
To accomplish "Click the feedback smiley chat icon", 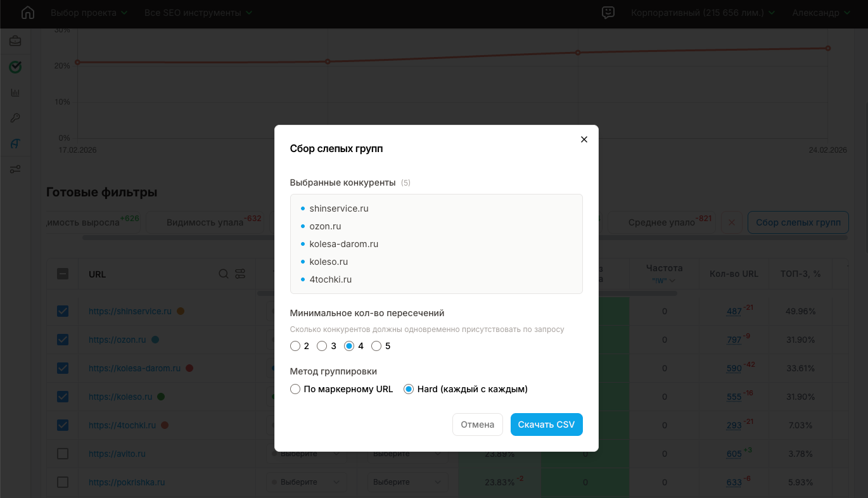I will click(608, 13).
